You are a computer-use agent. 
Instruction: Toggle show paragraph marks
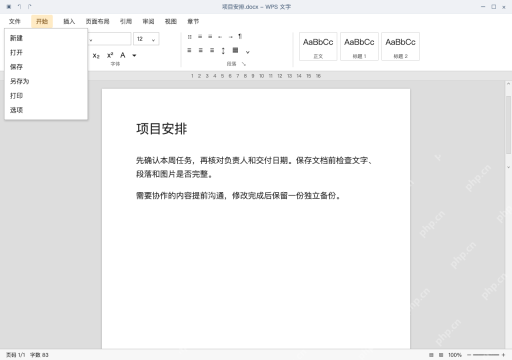tap(240, 36)
